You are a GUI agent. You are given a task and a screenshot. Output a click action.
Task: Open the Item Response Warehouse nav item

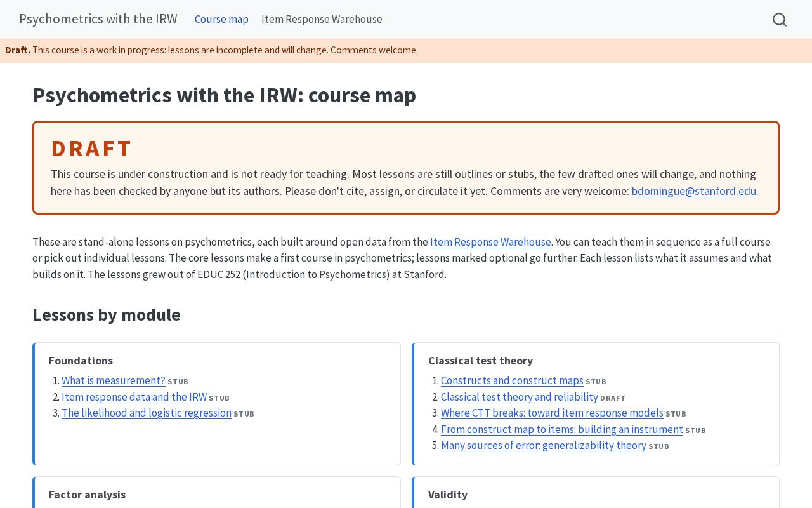coord(322,19)
